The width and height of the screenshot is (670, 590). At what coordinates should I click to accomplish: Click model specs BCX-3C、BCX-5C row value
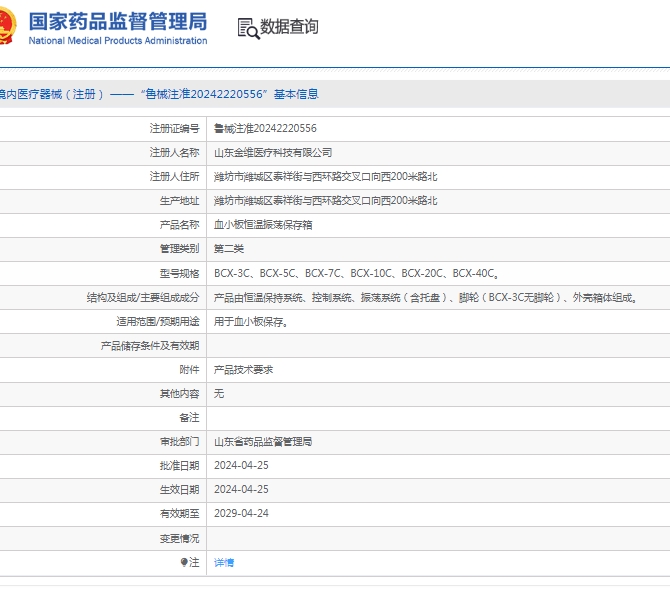[356, 273]
